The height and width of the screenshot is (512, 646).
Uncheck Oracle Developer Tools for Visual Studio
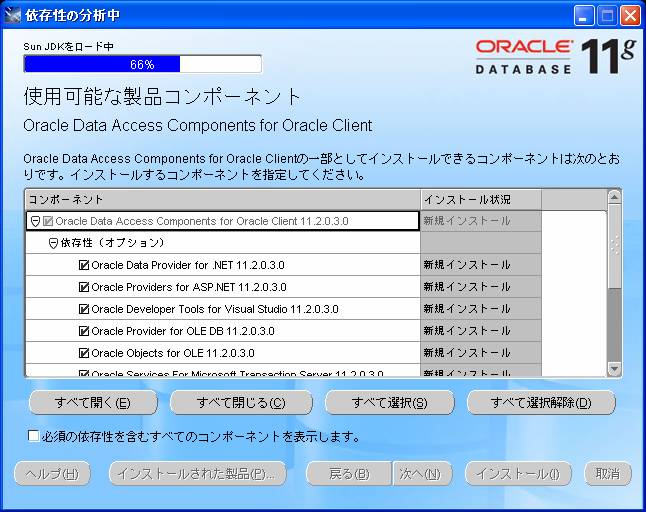coord(84,309)
